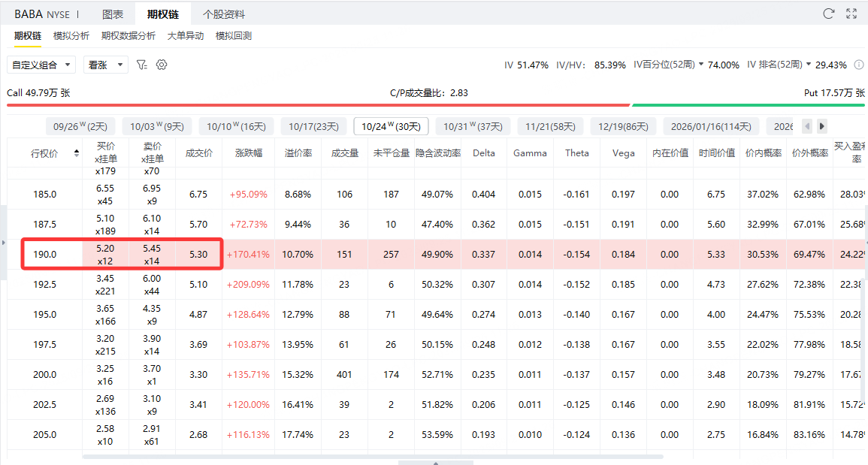Image resolution: width=868 pixels, height=465 pixels.
Task: Open the 期权数据分析 sub-tab
Action: 129,36
